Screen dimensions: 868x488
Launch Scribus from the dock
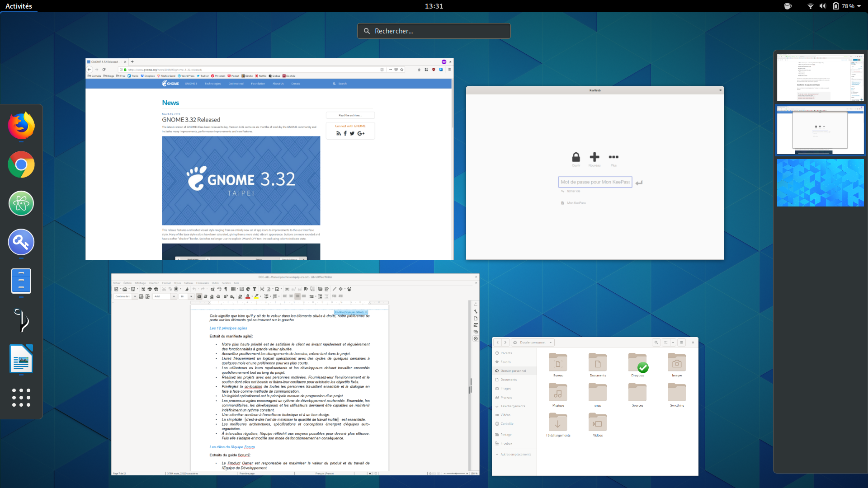point(21,320)
